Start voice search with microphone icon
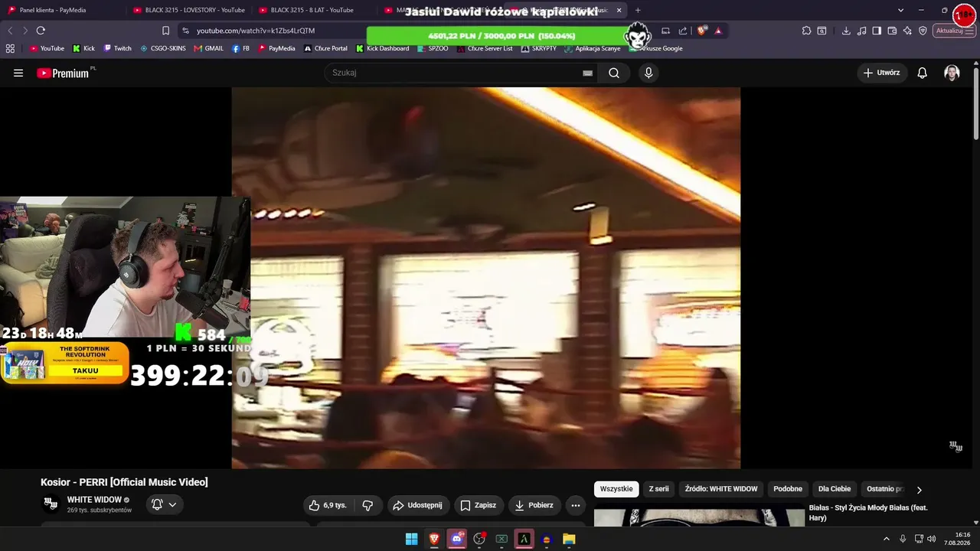 tap(648, 73)
